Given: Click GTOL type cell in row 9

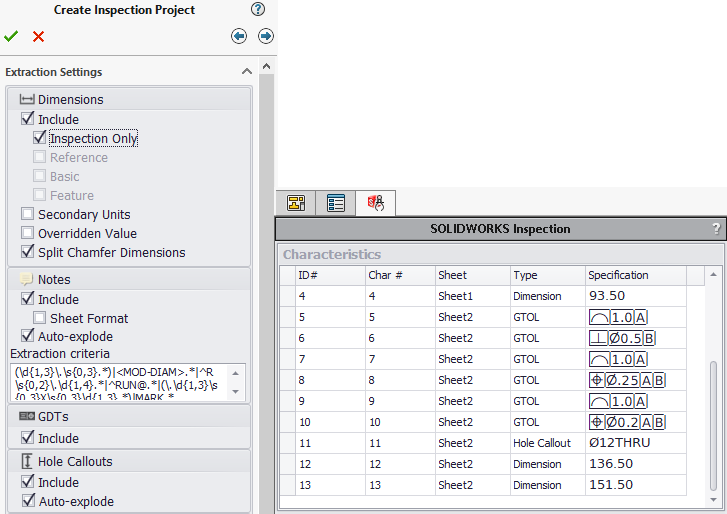Looking at the screenshot, I should pos(548,401).
